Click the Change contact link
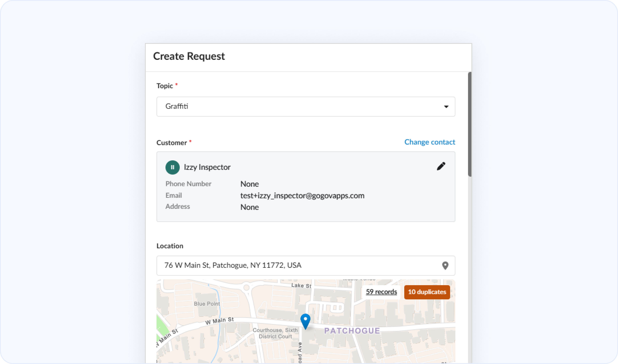This screenshot has width=618, height=364. coord(429,142)
